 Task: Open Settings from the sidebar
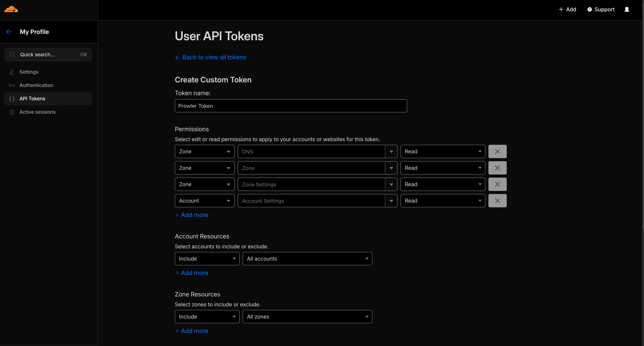point(29,72)
